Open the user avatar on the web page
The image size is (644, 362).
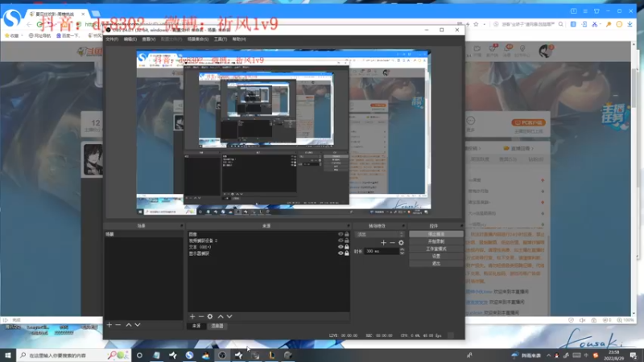click(545, 51)
